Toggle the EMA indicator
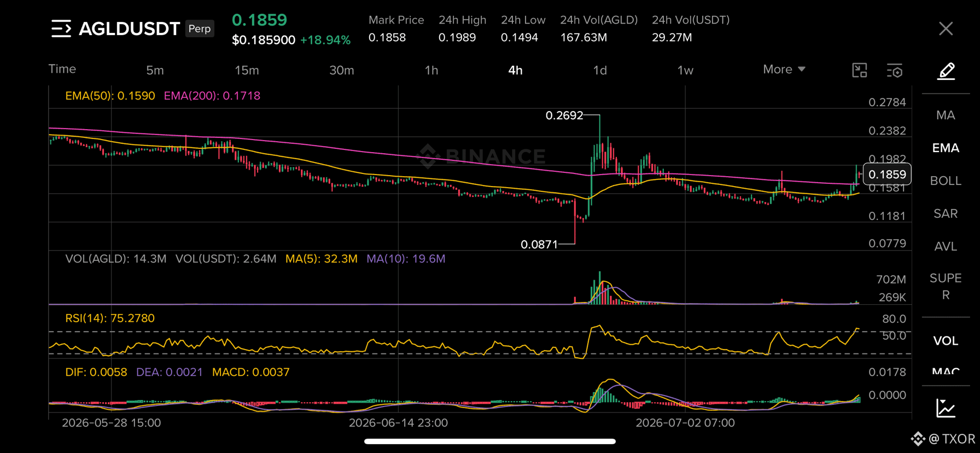 click(946, 148)
